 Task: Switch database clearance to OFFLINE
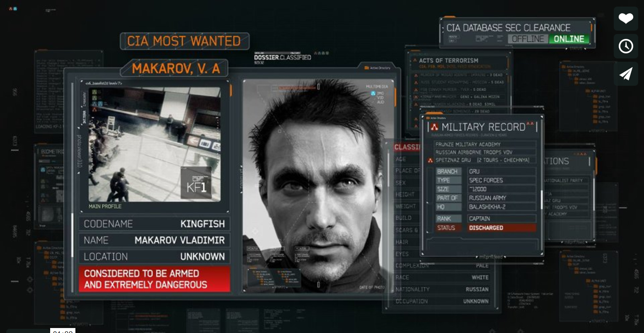point(528,39)
